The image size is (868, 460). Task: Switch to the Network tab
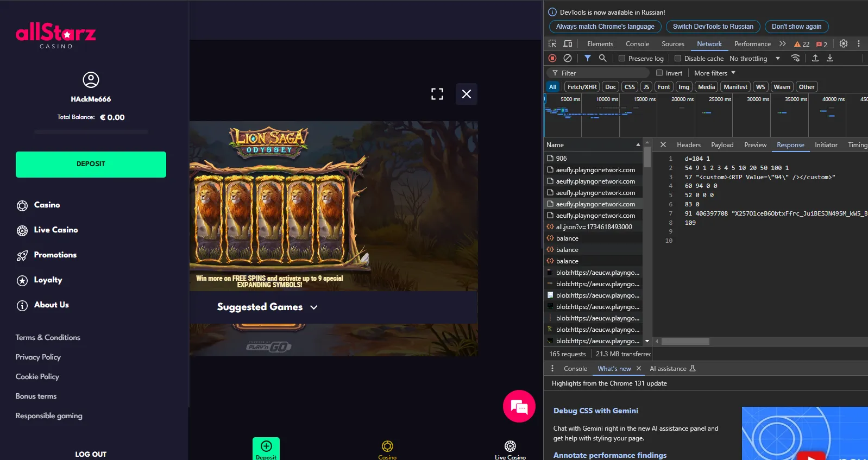[709, 44]
